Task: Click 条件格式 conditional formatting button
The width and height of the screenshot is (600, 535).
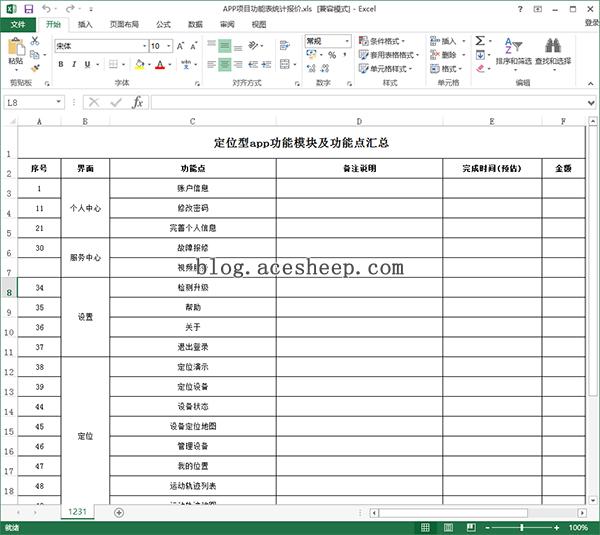Action: point(389,41)
